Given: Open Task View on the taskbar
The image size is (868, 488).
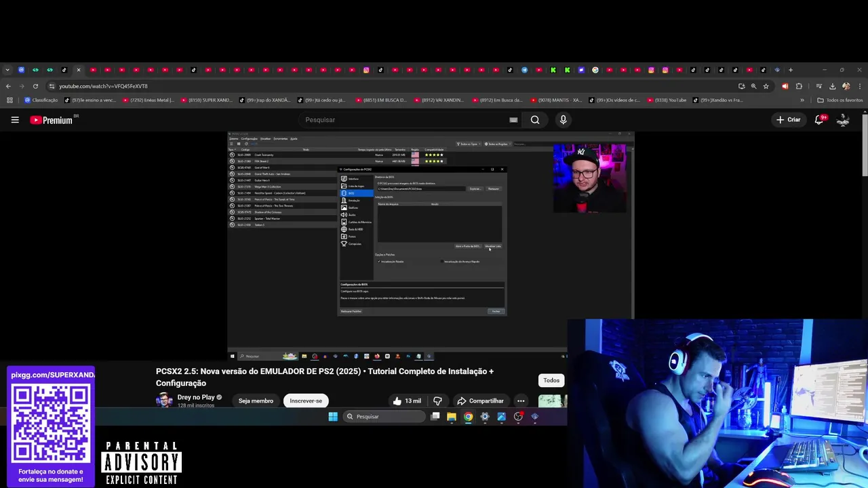Looking at the screenshot, I should pyautogui.click(x=435, y=417).
